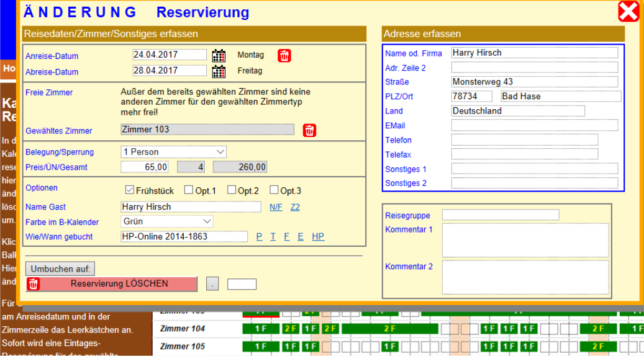Image resolution: width=644 pixels, height=356 pixels.
Task: Click the Name od. Firma address field
Action: [x=535, y=53]
